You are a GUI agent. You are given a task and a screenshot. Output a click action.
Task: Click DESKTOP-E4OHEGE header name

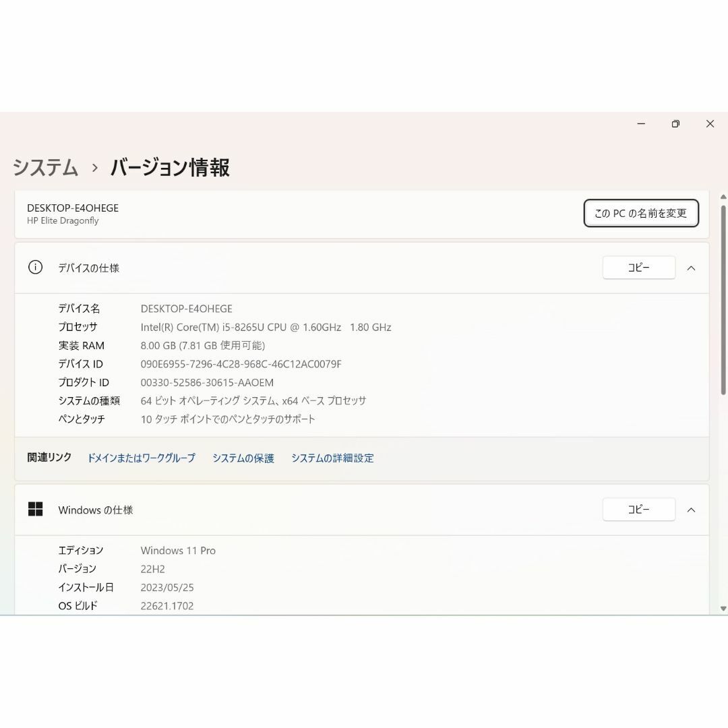[73, 208]
